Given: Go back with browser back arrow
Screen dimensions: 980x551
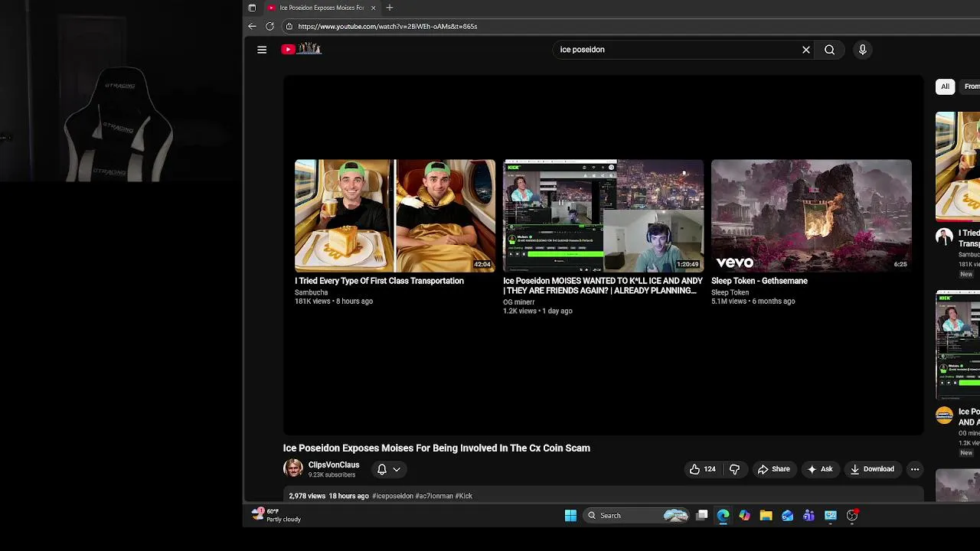Looking at the screenshot, I should point(252,26).
